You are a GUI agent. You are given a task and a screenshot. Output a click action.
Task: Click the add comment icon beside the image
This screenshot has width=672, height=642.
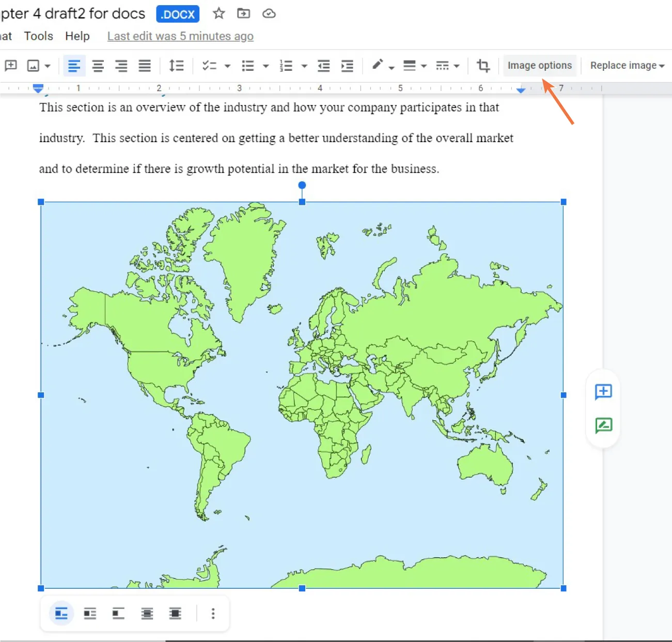[x=603, y=392]
